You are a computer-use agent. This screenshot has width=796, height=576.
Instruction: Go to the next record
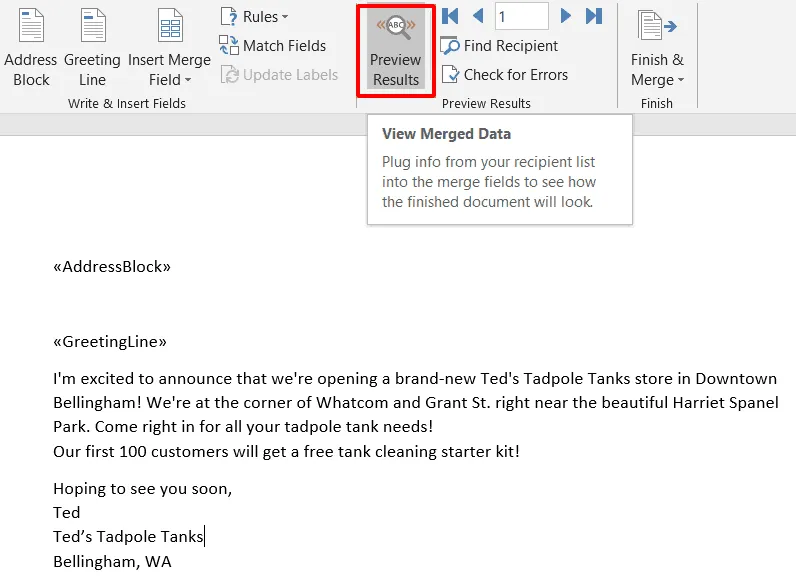566,16
